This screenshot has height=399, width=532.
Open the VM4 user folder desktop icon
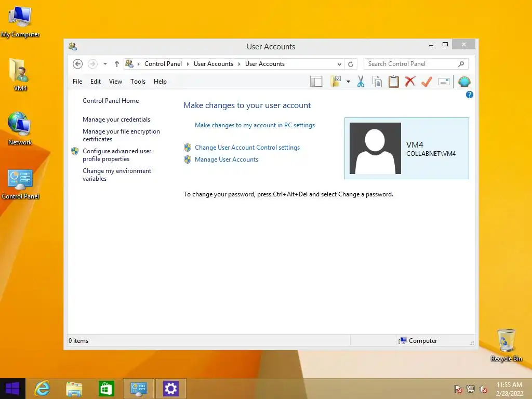pos(20,75)
